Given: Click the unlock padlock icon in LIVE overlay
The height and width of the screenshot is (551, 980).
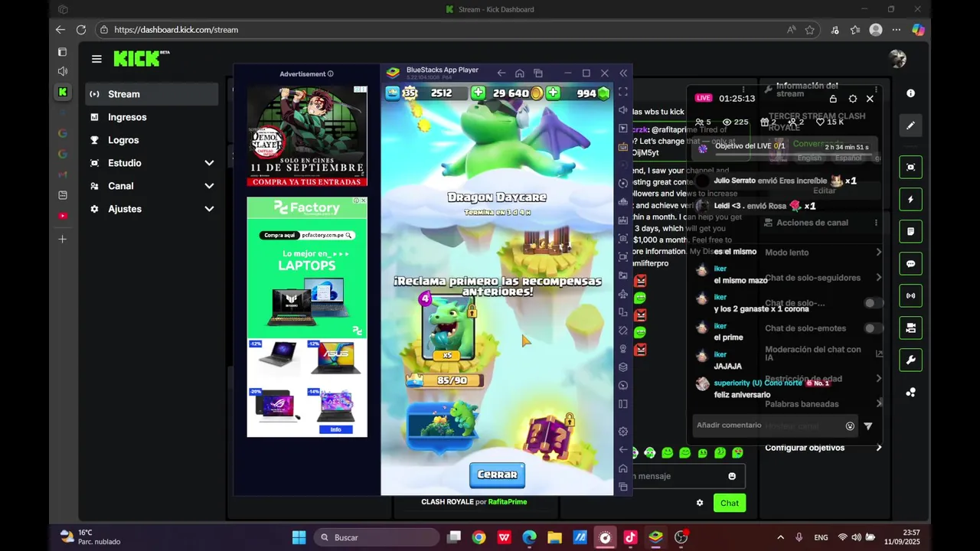Looking at the screenshot, I should pos(833,99).
